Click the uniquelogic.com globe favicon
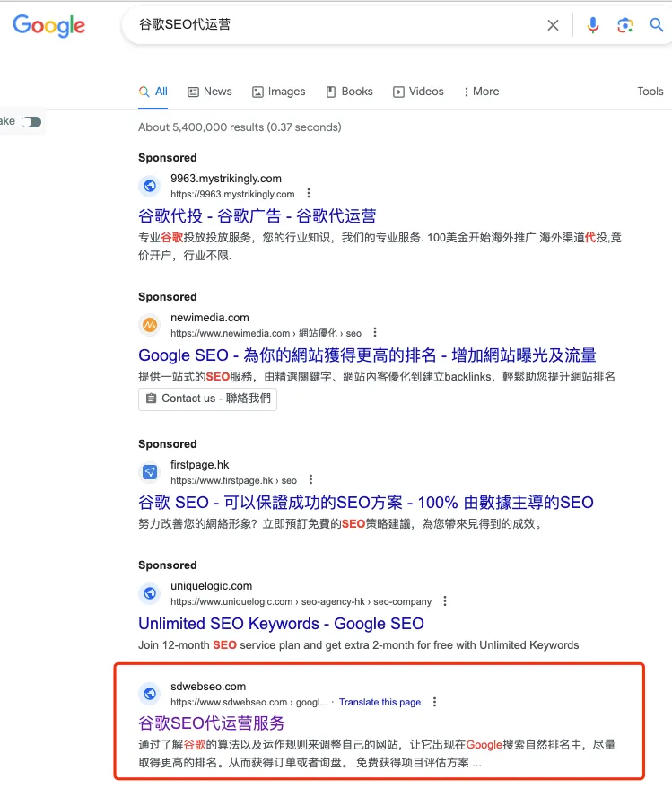Screen dimensions: 672x797 tap(150, 593)
